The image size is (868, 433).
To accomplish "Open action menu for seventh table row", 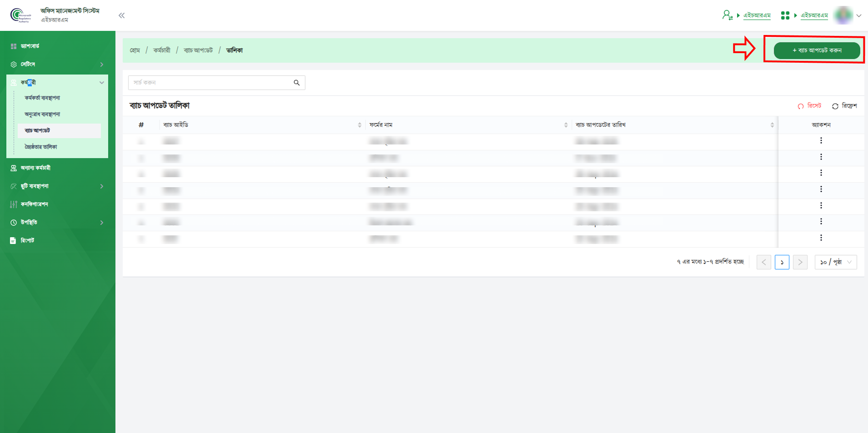I will (x=821, y=238).
